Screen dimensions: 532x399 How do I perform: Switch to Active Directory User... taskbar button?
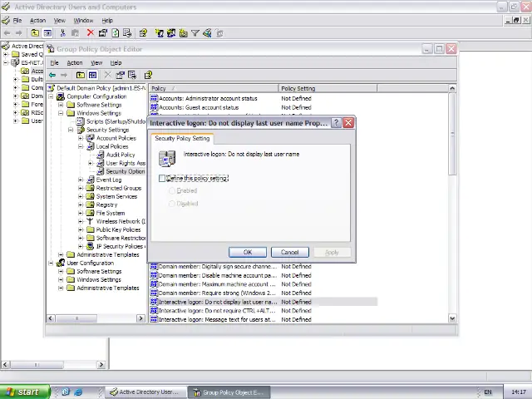pyautogui.click(x=145, y=392)
